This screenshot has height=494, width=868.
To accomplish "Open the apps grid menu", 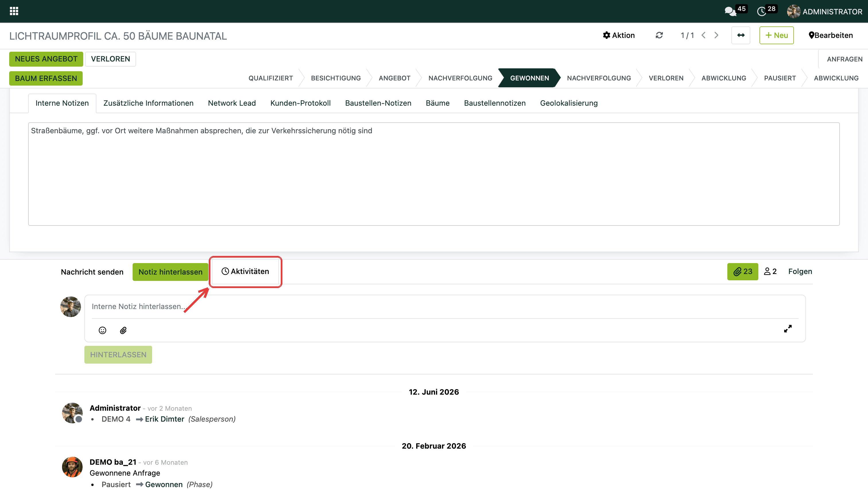I will [14, 11].
